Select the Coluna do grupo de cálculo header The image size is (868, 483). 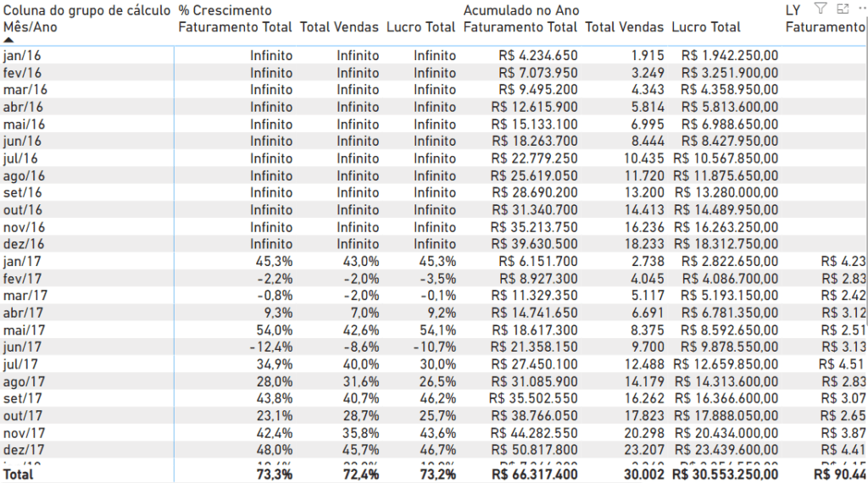[86, 10]
